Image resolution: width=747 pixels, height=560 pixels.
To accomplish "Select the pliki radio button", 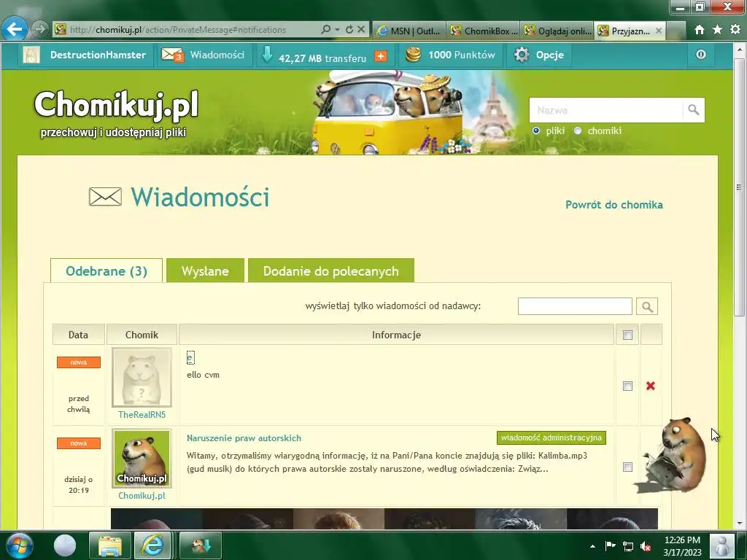I will click(x=536, y=131).
